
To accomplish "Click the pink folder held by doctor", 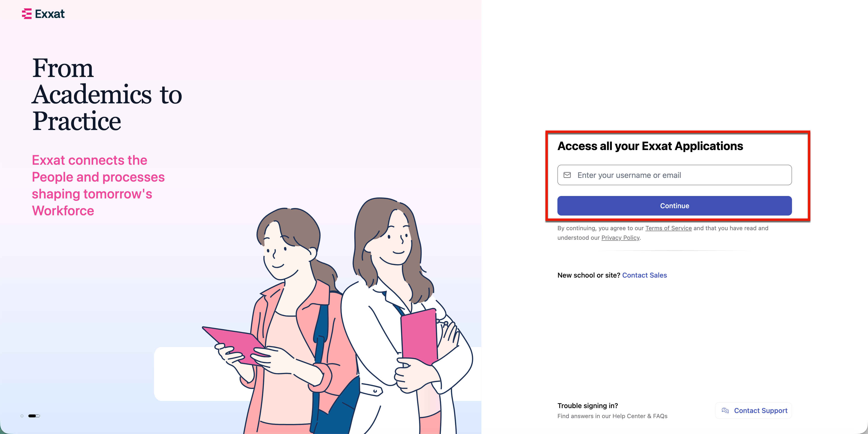I will (419, 337).
